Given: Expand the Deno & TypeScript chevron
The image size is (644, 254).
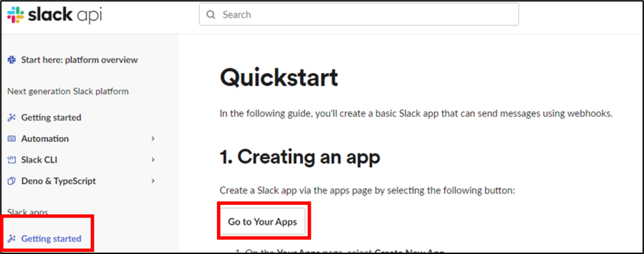Looking at the screenshot, I should [153, 181].
